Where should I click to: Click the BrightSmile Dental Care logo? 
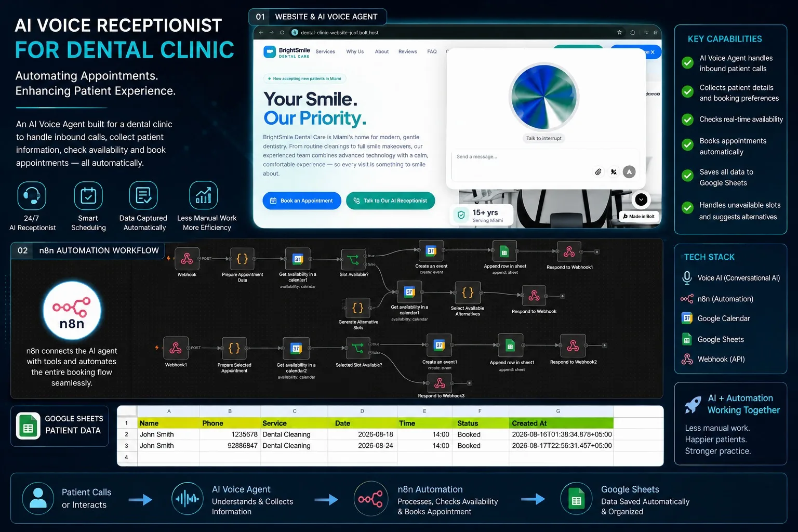pyautogui.click(x=287, y=52)
